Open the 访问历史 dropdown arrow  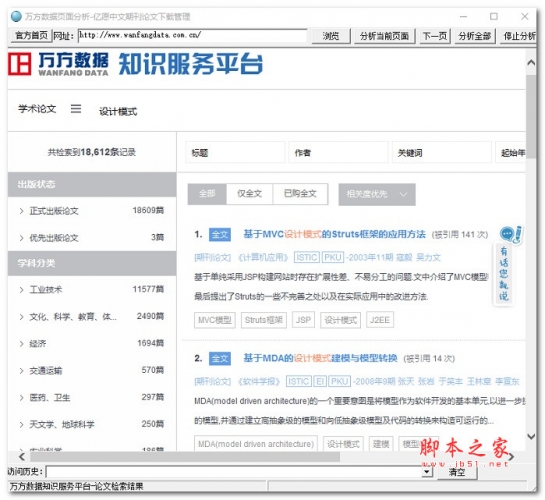(426, 472)
